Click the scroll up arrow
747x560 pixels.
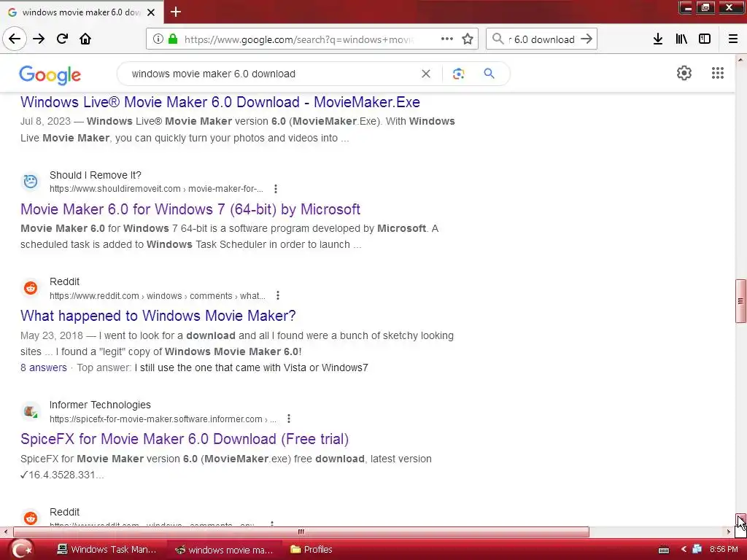(740, 60)
